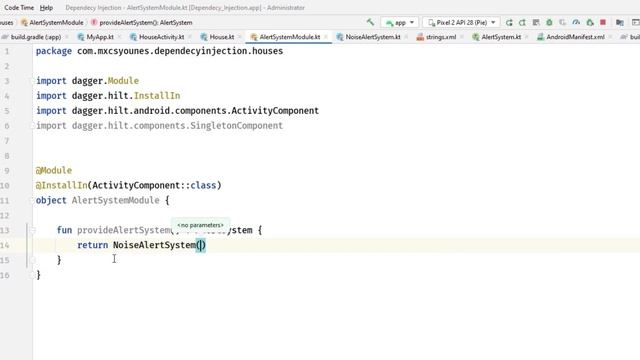This screenshot has width=640, height=360.
Task: Open the Pixel 2 API 28 device dropdown
Action: pos(461,22)
